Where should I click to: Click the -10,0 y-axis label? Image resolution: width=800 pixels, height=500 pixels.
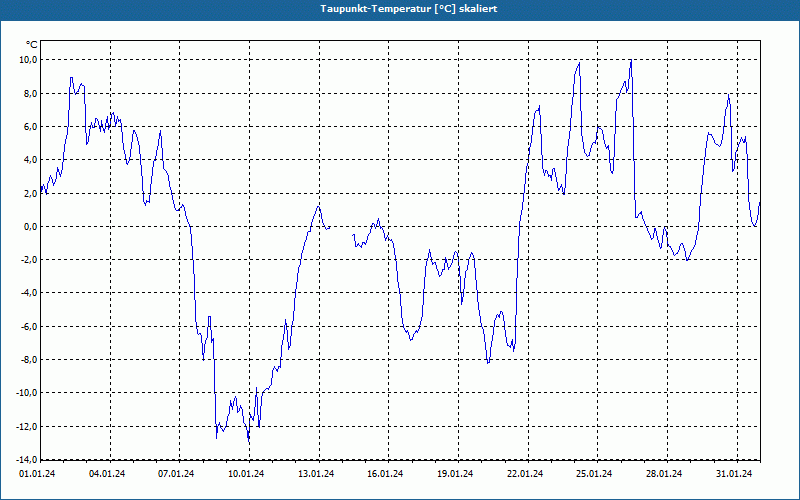tap(27, 393)
